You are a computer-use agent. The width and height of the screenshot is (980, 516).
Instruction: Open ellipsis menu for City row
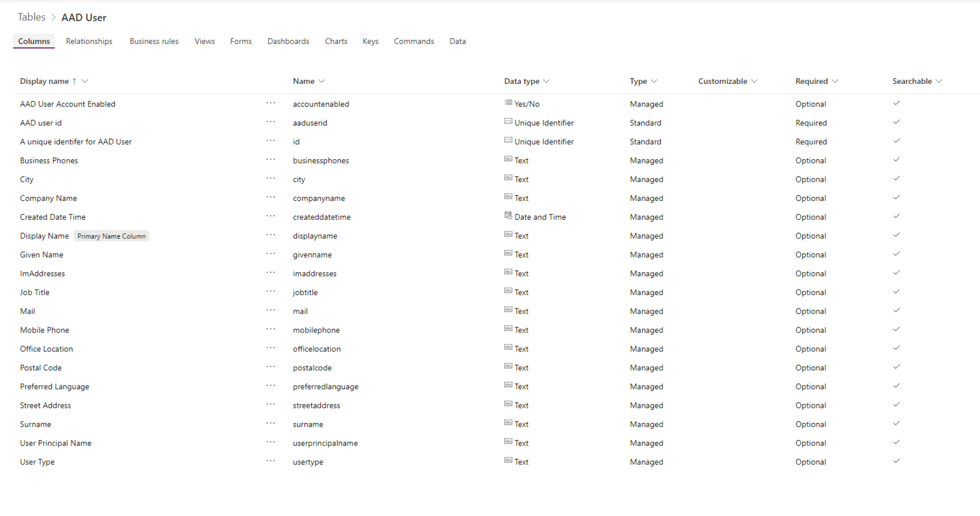tap(271, 179)
